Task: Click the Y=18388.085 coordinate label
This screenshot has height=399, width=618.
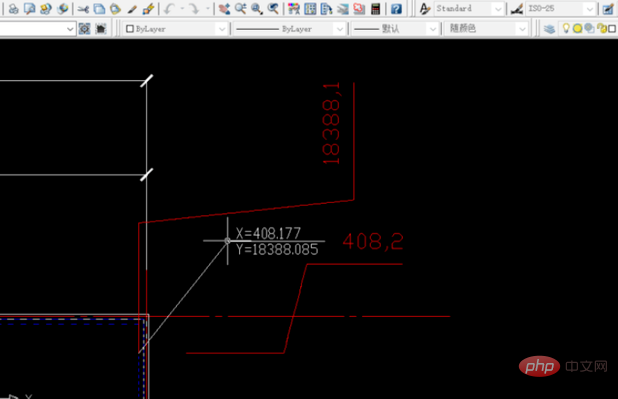Action: [x=277, y=250]
